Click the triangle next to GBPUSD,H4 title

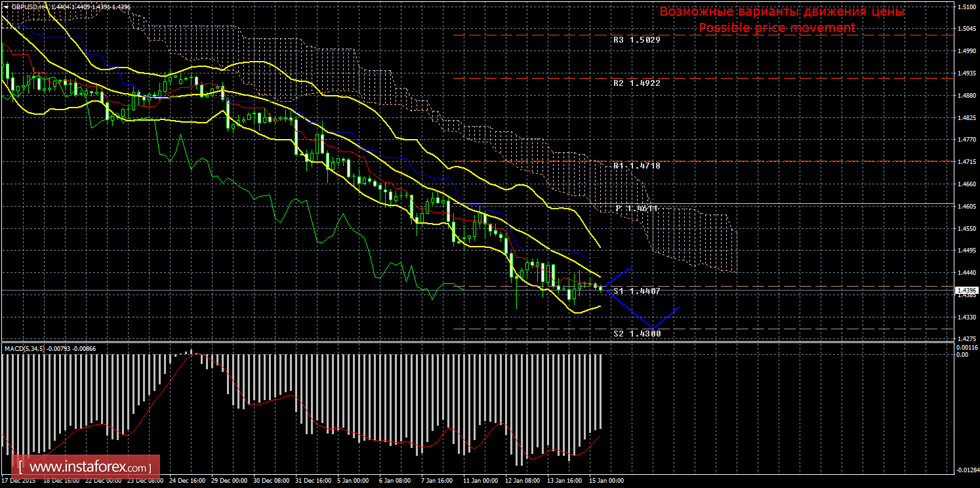click(6, 7)
